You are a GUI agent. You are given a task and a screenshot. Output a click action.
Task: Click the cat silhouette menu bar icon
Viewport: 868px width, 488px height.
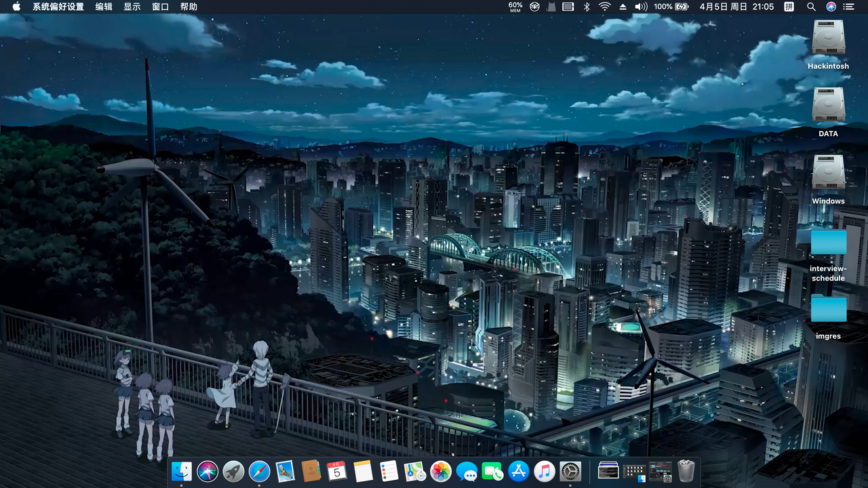coord(551,7)
